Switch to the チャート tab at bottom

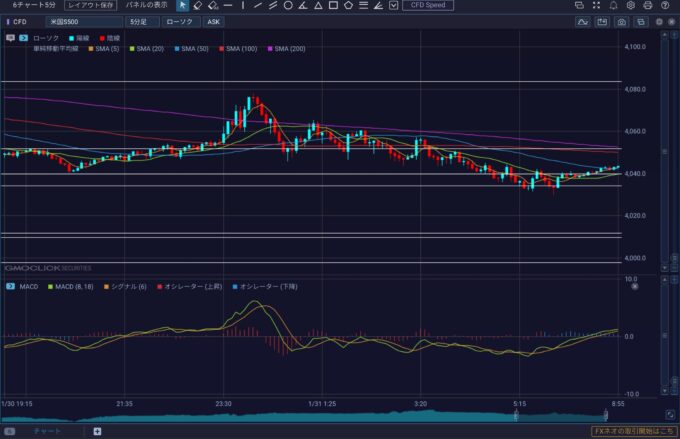pyautogui.click(x=46, y=431)
